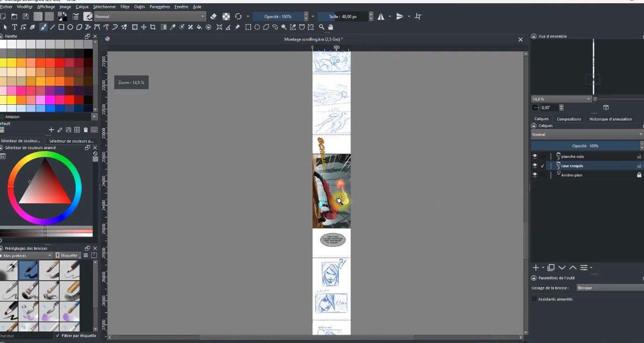
Task: Open the Mes préférés preset dropdown
Action: (27, 255)
